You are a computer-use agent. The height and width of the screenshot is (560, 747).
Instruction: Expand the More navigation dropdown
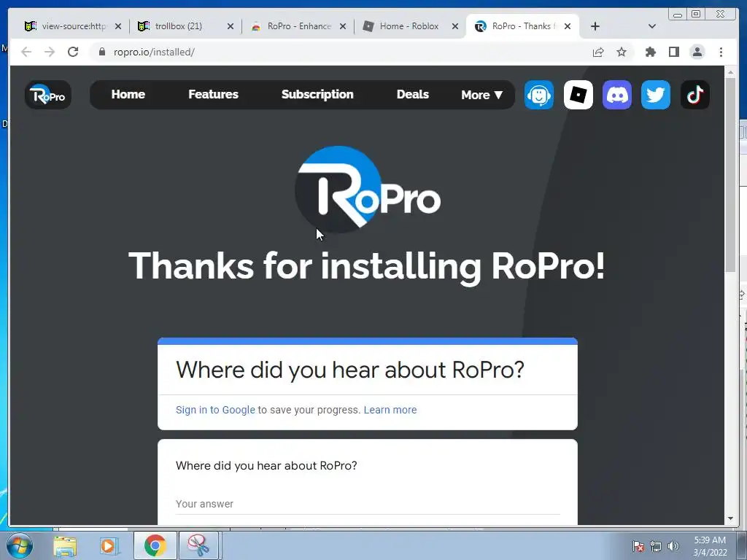(481, 95)
